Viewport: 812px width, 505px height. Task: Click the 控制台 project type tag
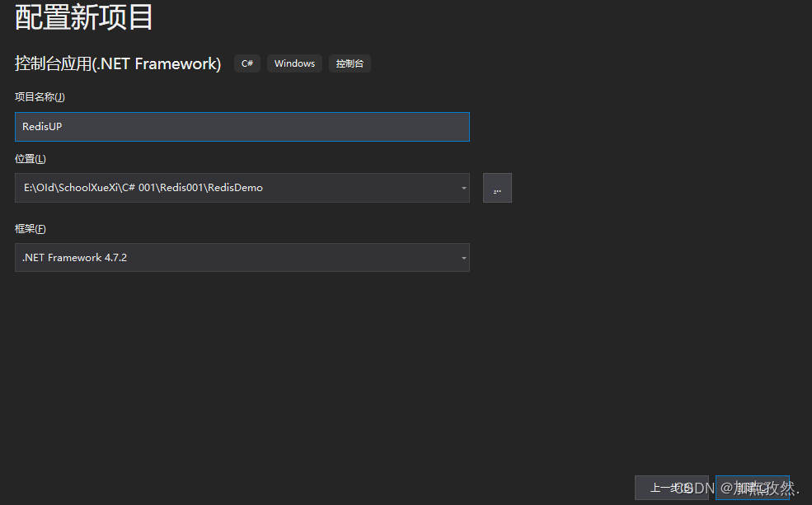(x=350, y=63)
